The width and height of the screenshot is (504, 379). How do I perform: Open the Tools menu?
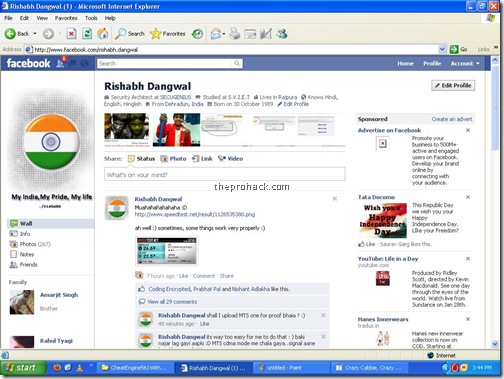point(91,18)
